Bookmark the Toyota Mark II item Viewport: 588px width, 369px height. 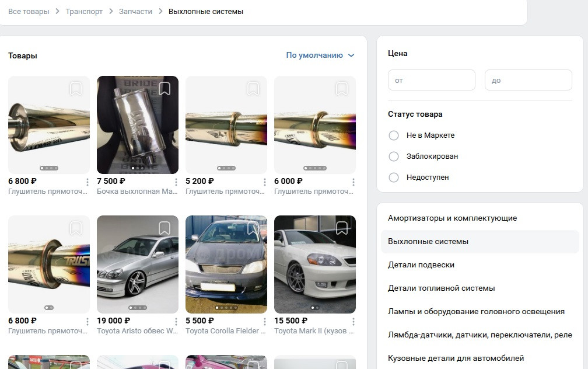pyautogui.click(x=342, y=228)
